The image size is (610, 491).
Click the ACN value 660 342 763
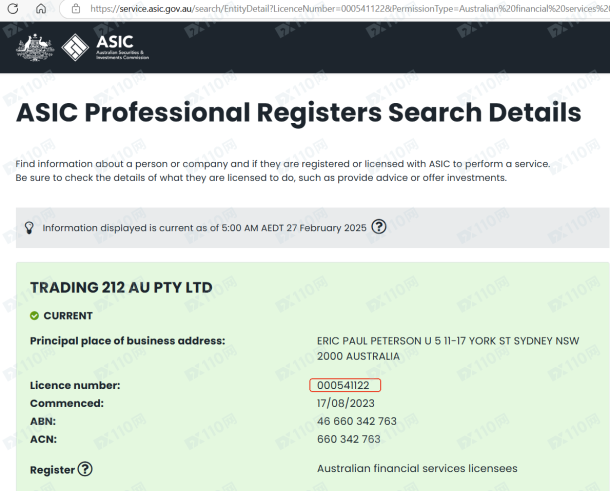[x=349, y=439]
